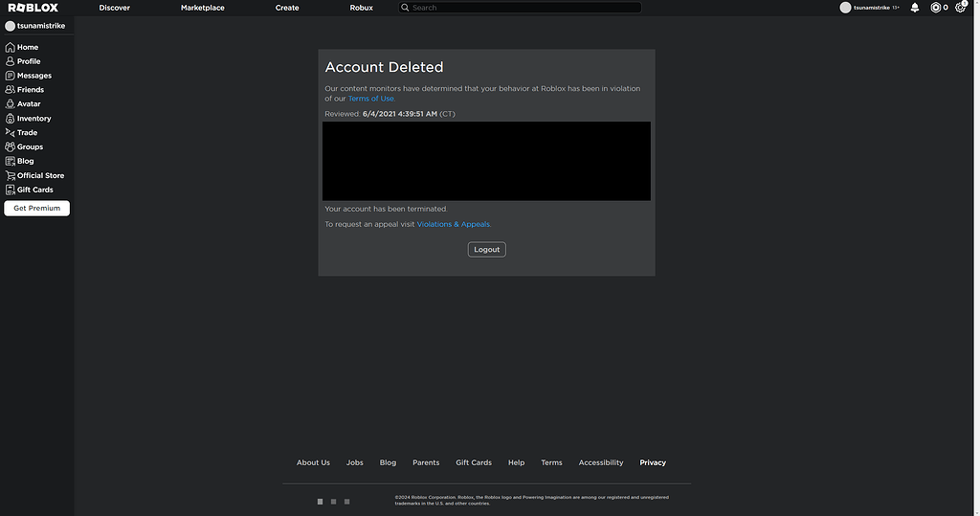Open the Terms of Use link

point(371,99)
